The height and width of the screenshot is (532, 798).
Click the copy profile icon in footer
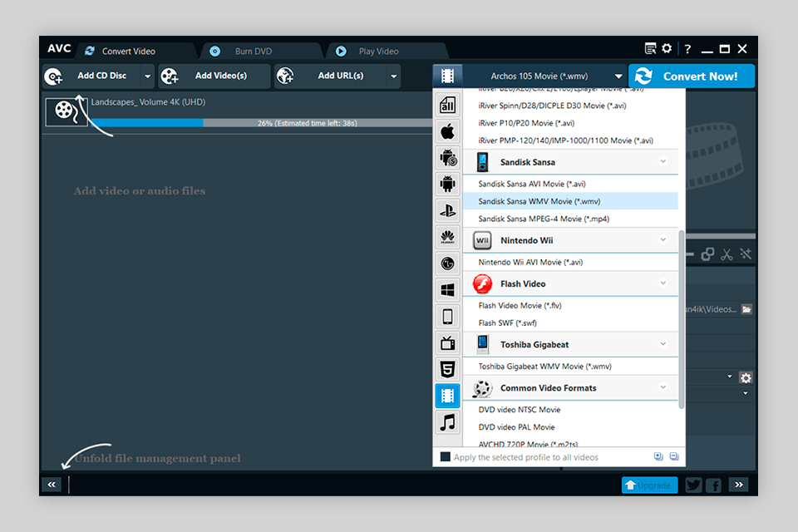click(674, 456)
